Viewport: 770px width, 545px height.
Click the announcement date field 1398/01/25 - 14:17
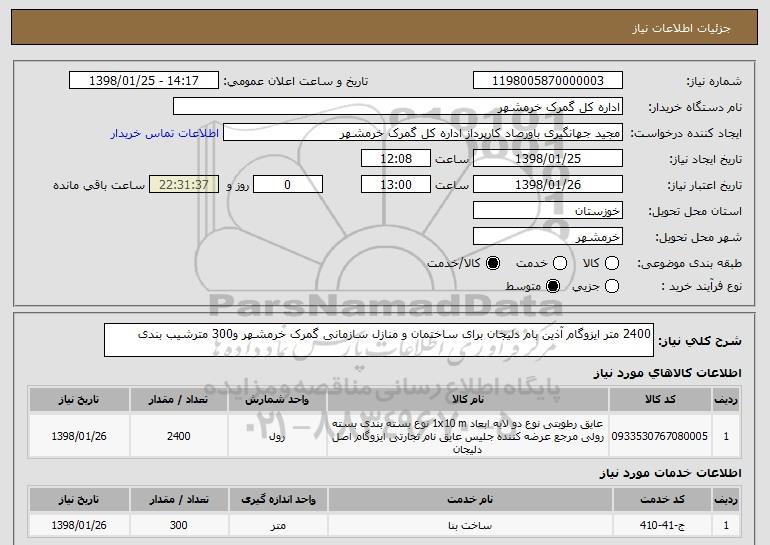tap(144, 81)
